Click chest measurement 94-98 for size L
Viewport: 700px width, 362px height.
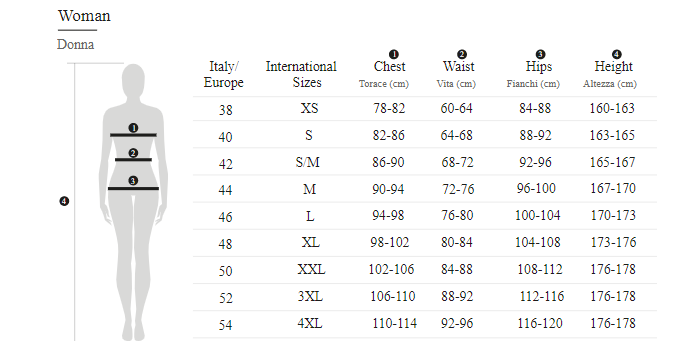pyautogui.click(x=388, y=216)
